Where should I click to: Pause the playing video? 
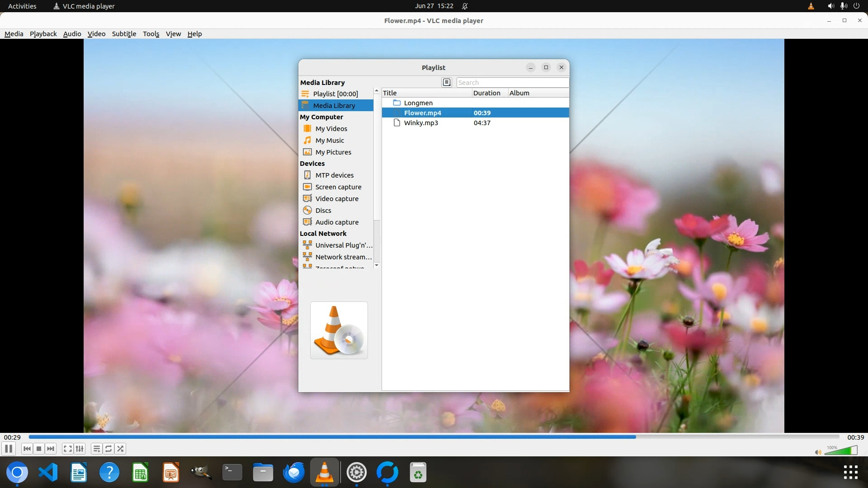coord(9,449)
